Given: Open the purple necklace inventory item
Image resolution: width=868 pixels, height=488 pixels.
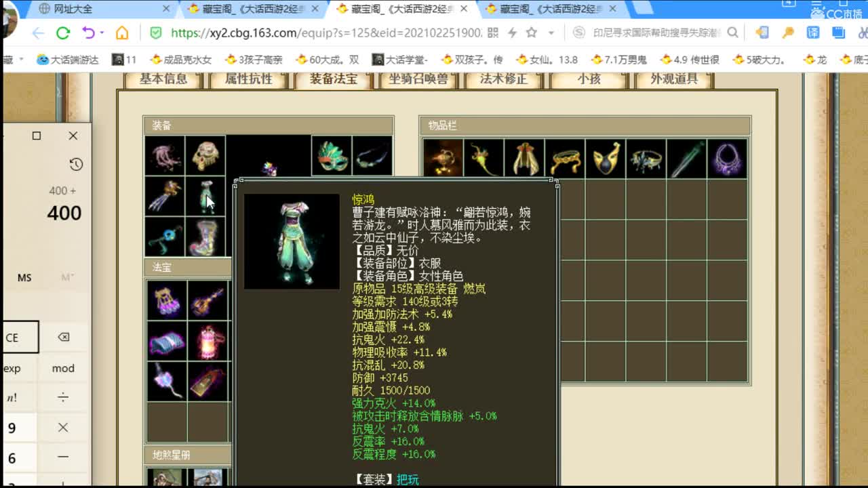Looking at the screenshot, I should click(x=728, y=159).
